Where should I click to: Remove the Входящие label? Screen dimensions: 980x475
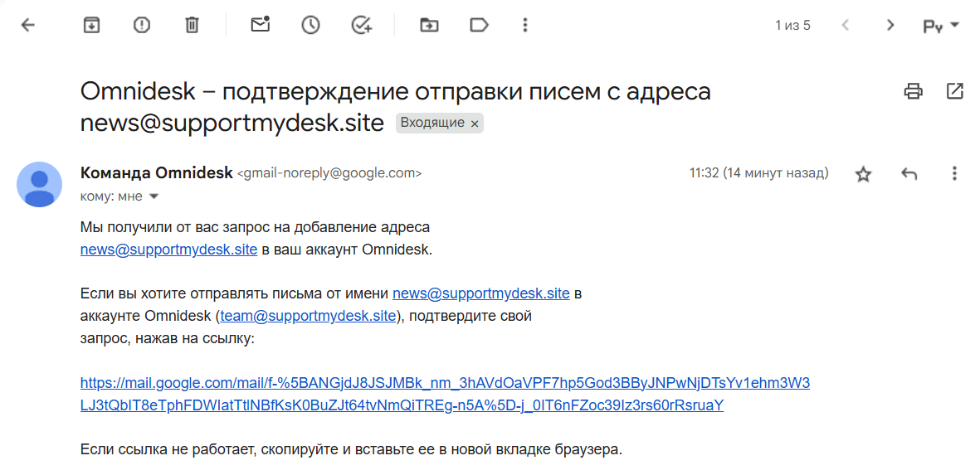pos(475,124)
